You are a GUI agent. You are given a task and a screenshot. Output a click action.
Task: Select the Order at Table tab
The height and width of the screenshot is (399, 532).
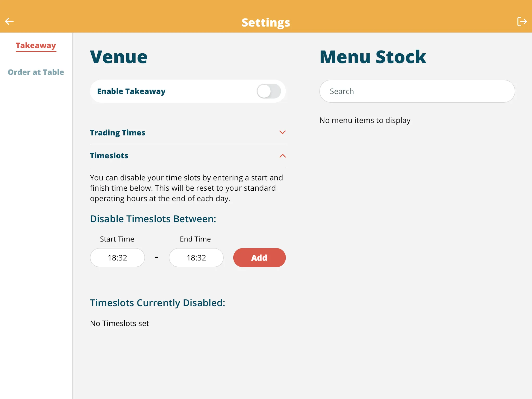[x=36, y=72]
